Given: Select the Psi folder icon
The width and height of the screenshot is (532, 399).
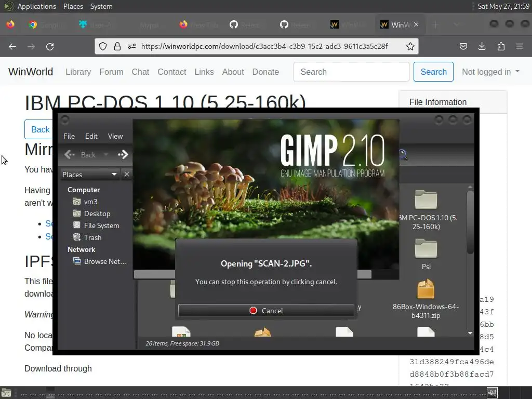Looking at the screenshot, I should [x=426, y=248].
